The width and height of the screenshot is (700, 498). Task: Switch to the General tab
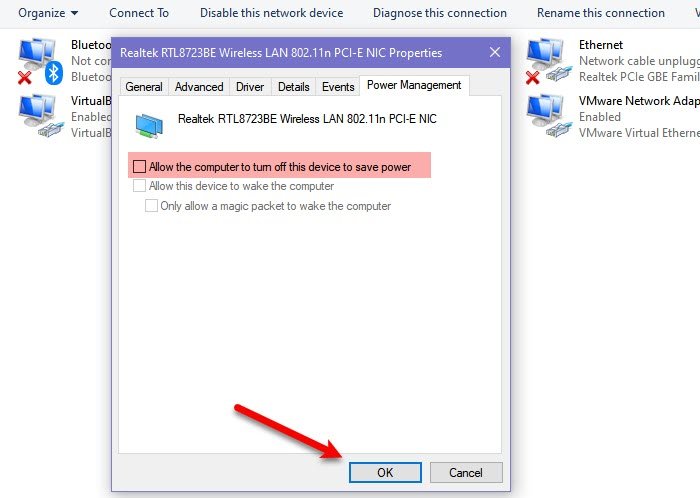[144, 87]
